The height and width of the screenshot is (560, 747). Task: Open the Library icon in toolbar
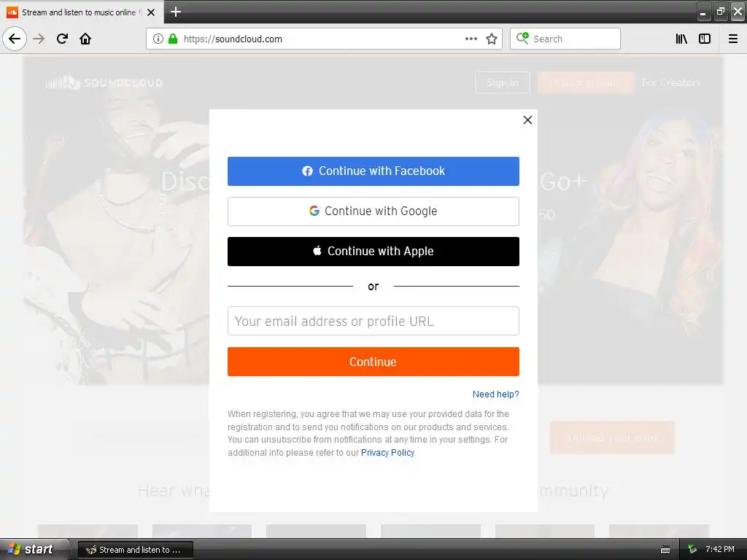681,39
